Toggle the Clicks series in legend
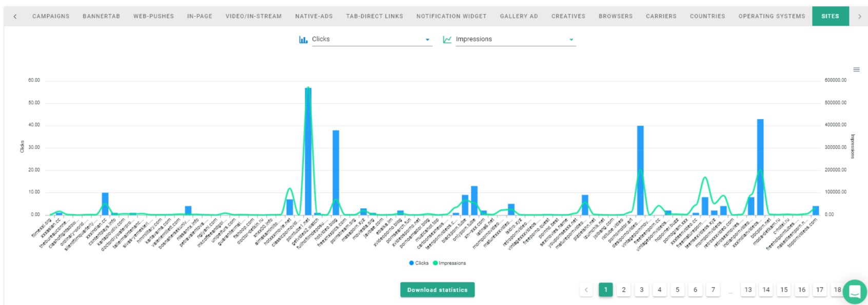 [419, 263]
